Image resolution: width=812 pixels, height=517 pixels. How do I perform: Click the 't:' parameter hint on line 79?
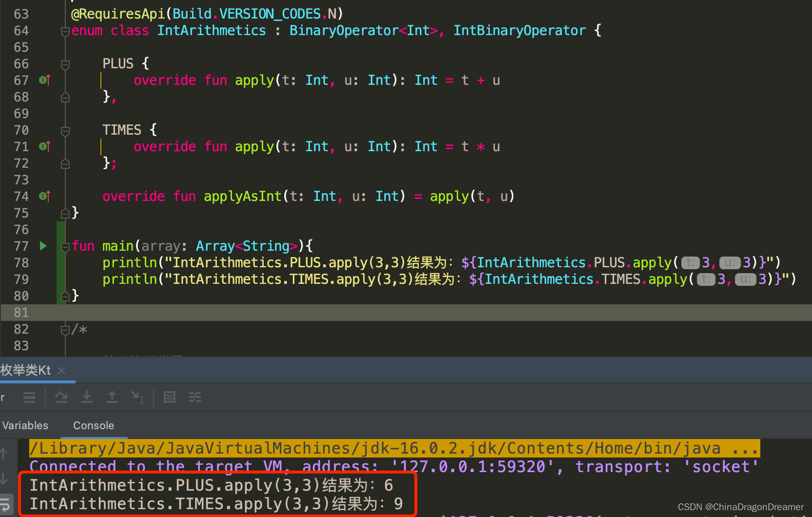pos(706,279)
